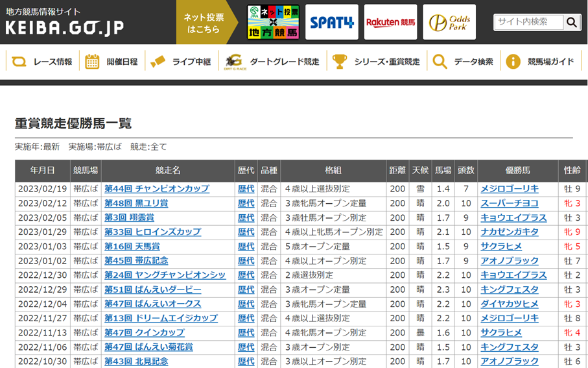The image size is (588, 368).
Task: Click the info icon for 競馬場ガイド
Action: pos(513,62)
